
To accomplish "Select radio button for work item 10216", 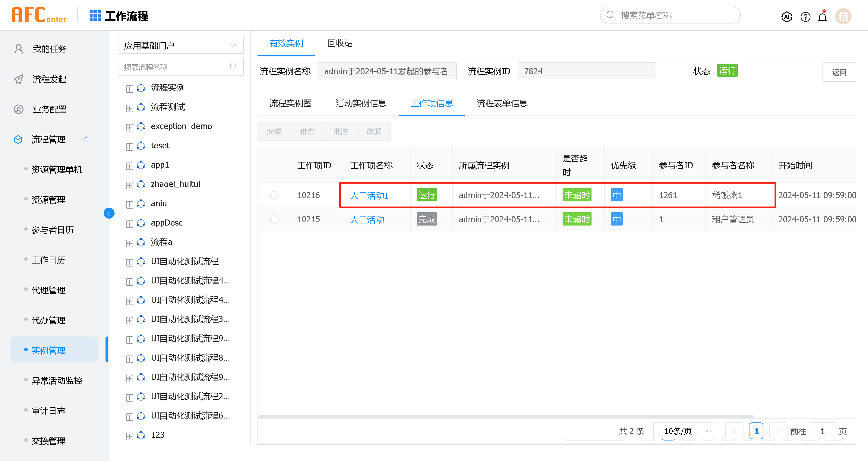I will pos(274,195).
